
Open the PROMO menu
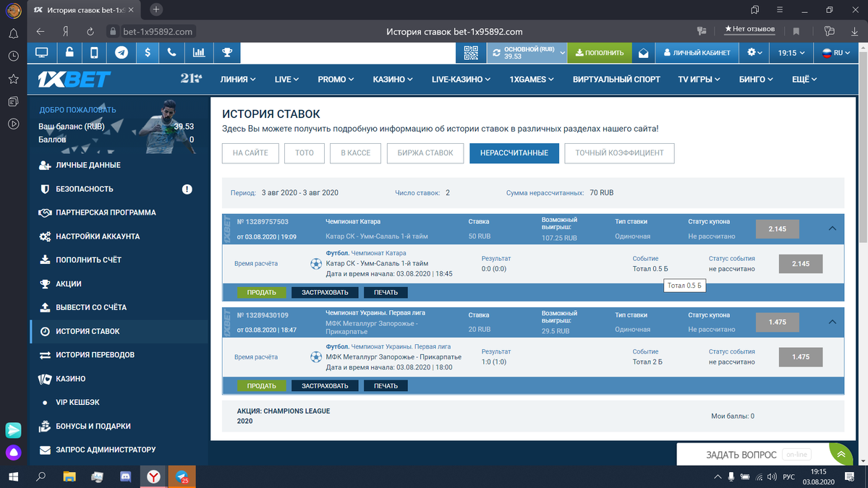tap(336, 79)
